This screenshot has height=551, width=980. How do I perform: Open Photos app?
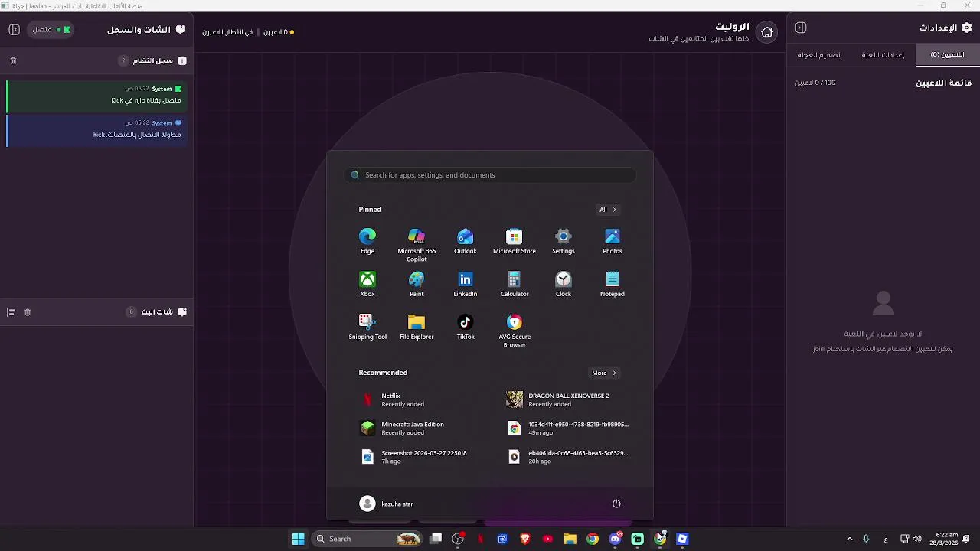[612, 240]
